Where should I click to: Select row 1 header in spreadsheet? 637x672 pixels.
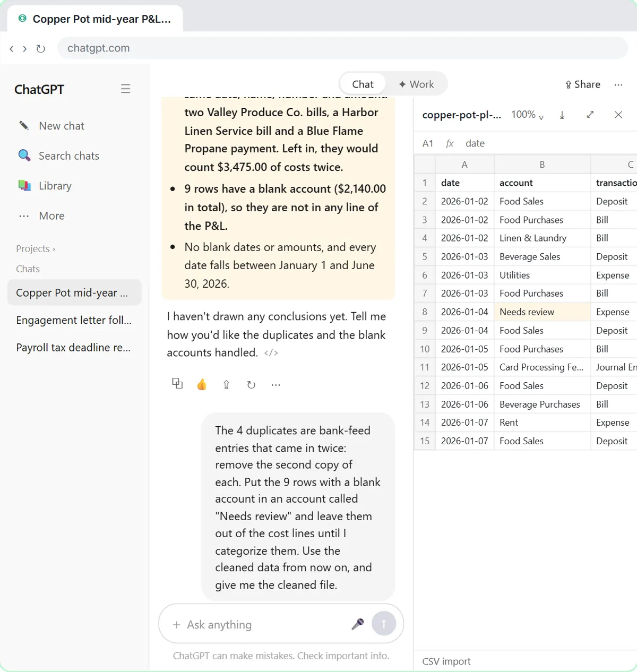[425, 183]
